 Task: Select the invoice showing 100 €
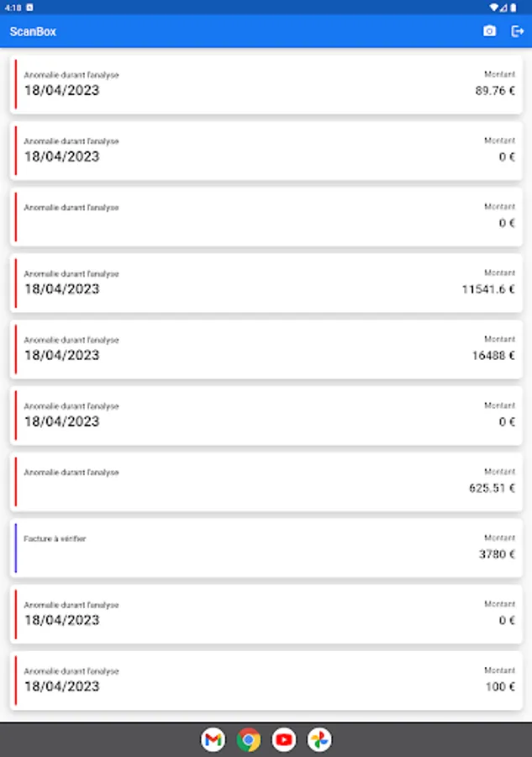266,680
